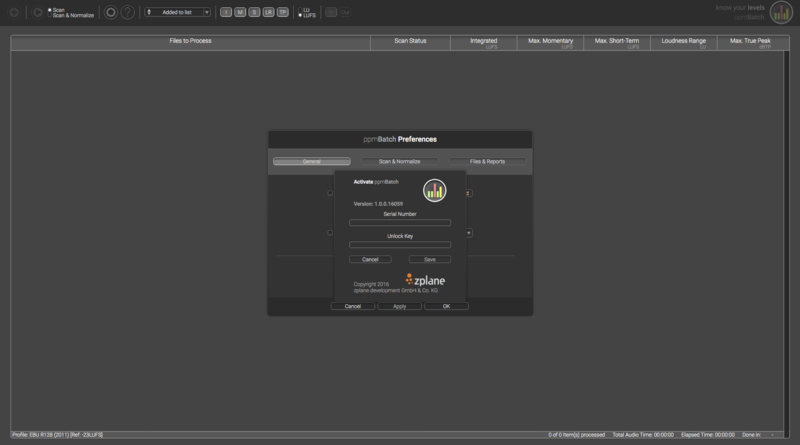Cancel the Activate ppmBatch dialog
Image resolution: width=800 pixels, height=445 pixels.
(370, 259)
